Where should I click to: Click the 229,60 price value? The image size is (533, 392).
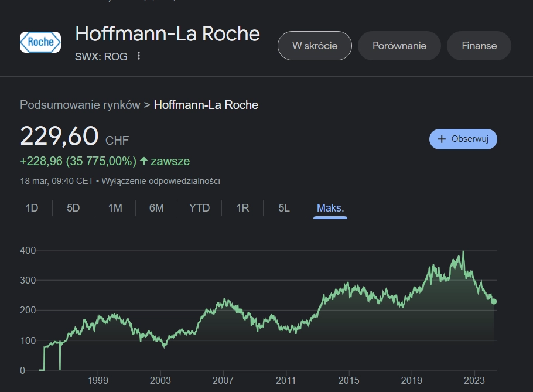point(60,136)
